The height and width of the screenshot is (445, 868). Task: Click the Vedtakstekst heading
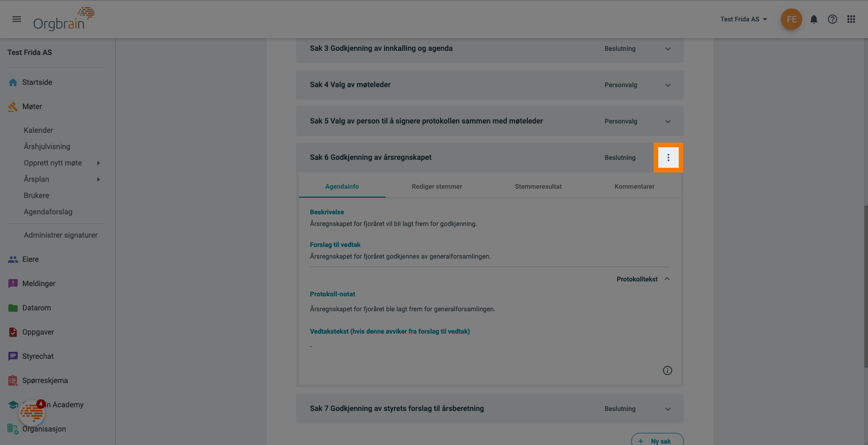390,331
